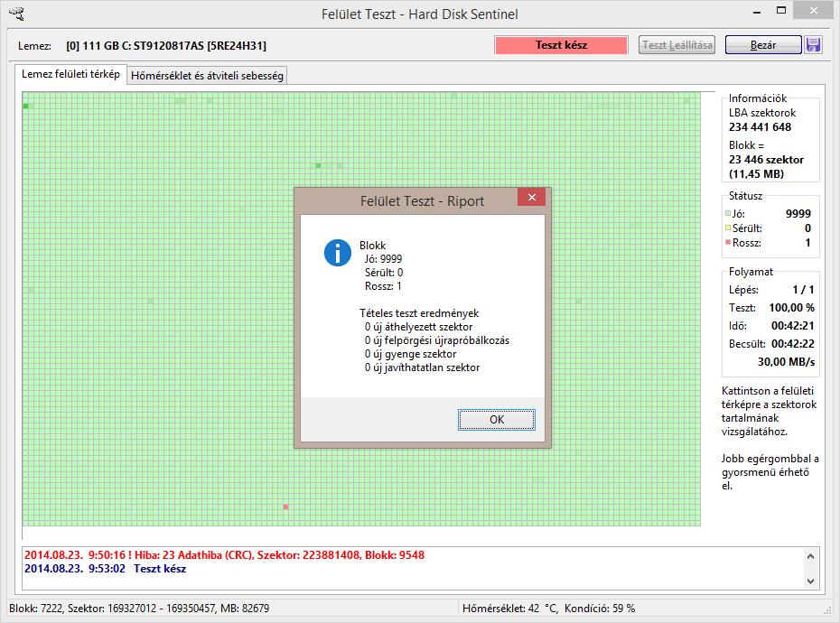Viewport: 840px width, 623px height.
Task: Click the Lépés value '1 / 1'
Action: click(804, 290)
